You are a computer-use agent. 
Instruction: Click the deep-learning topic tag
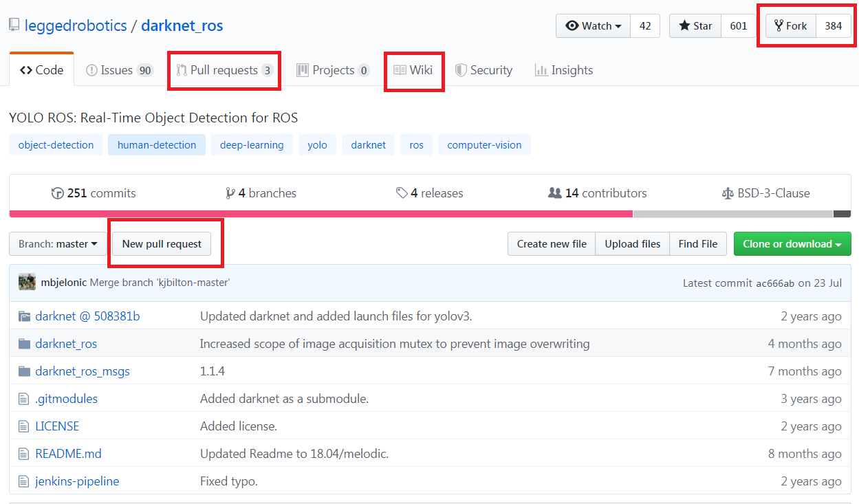point(252,144)
